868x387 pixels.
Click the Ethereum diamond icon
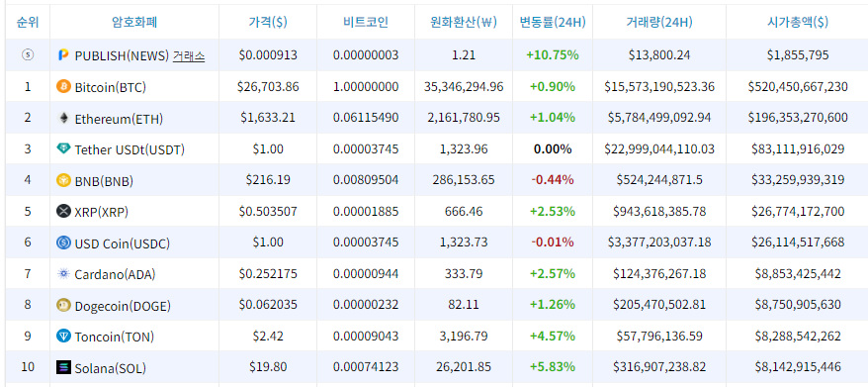[63, 118]
